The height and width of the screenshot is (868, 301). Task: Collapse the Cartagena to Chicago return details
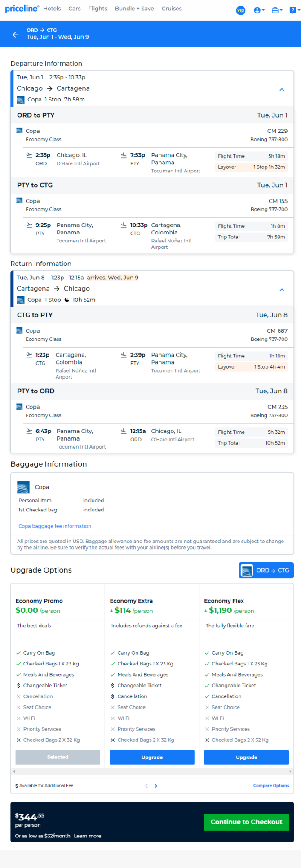pos(282,290)
